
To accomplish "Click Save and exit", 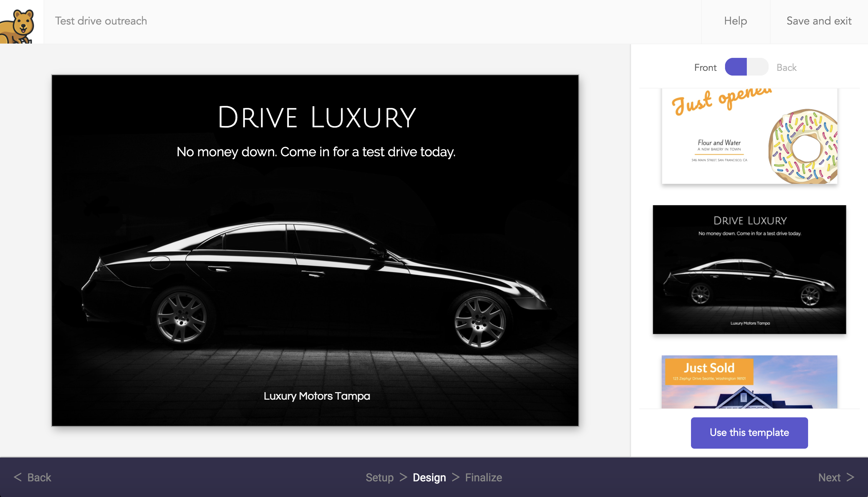I will [819, 21].
